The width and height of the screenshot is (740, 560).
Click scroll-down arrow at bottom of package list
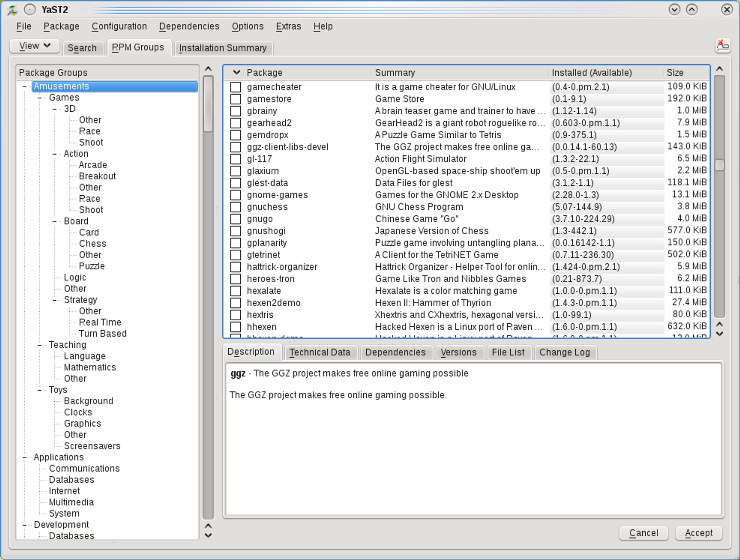click(719, 334)
